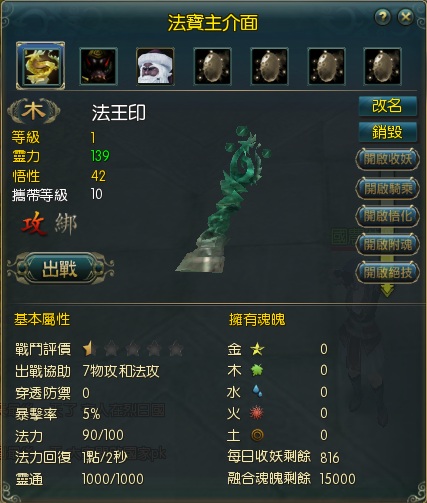The height and width of the screenshot is (503, 427).
Task: Expand the yellow down arrow below 開啟絕技
Action: (x=387, y=290)
